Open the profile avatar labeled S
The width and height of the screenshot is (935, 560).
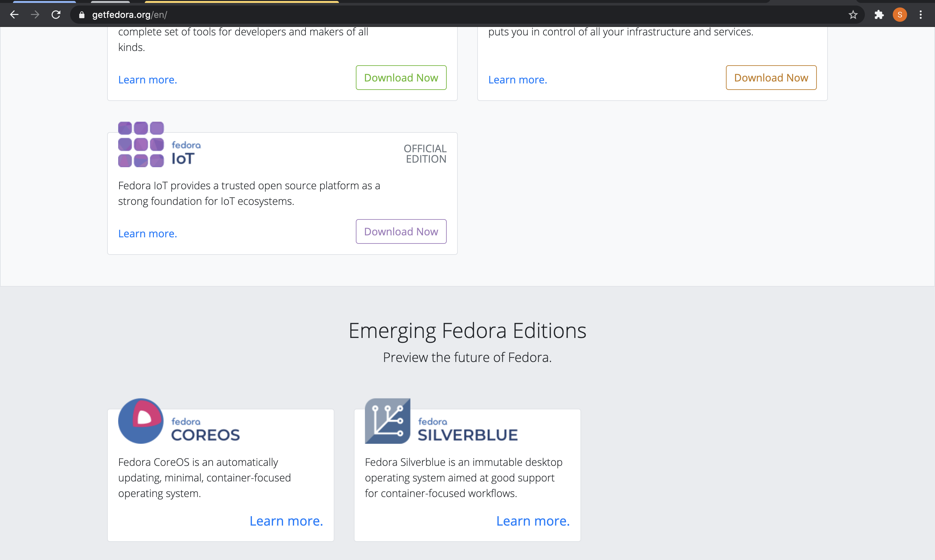click(x=900, y=15)
